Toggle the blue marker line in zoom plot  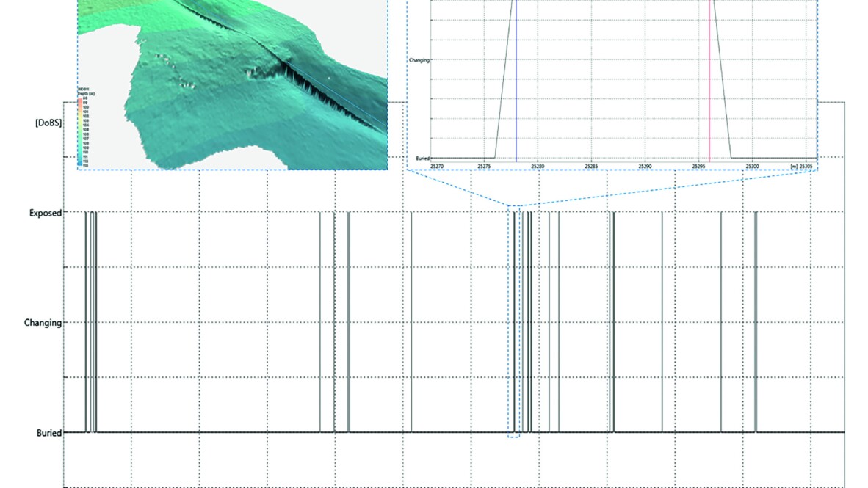(518, 81)
